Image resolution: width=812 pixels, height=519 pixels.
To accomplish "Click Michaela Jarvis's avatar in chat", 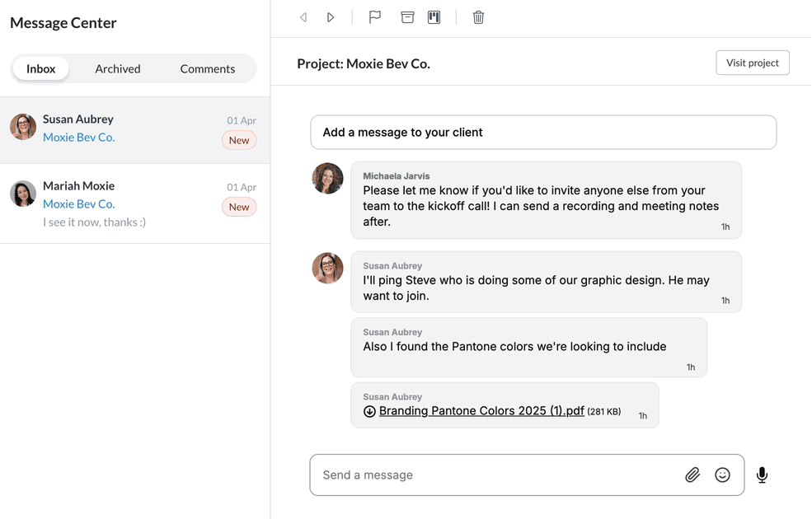I will tap(327, 178).
